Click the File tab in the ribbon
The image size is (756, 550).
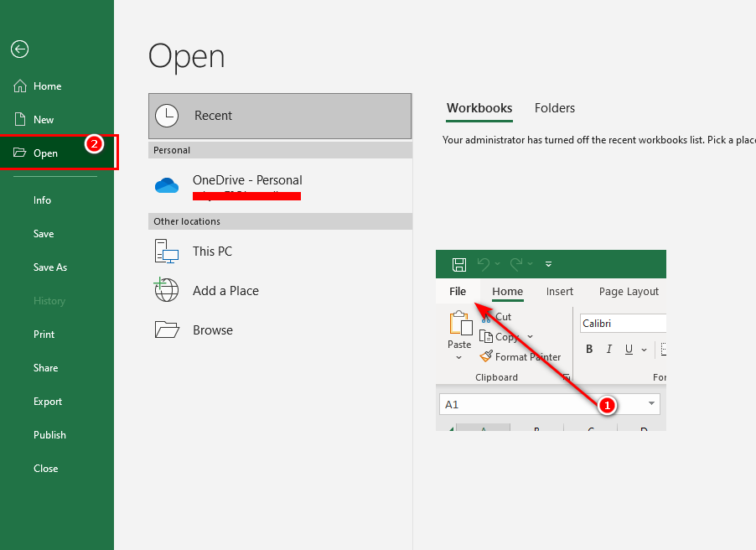point(458,292)
